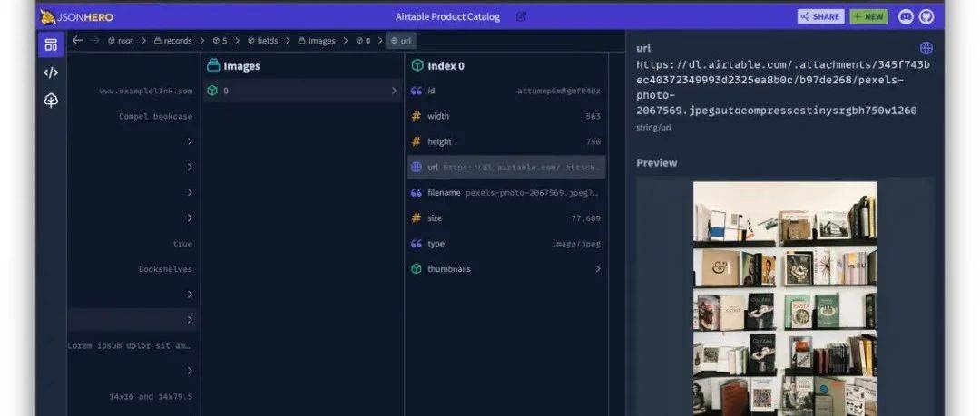Click the JSON Hero logo
Viewport: 980px width, 416px height.
coord(77,17)
